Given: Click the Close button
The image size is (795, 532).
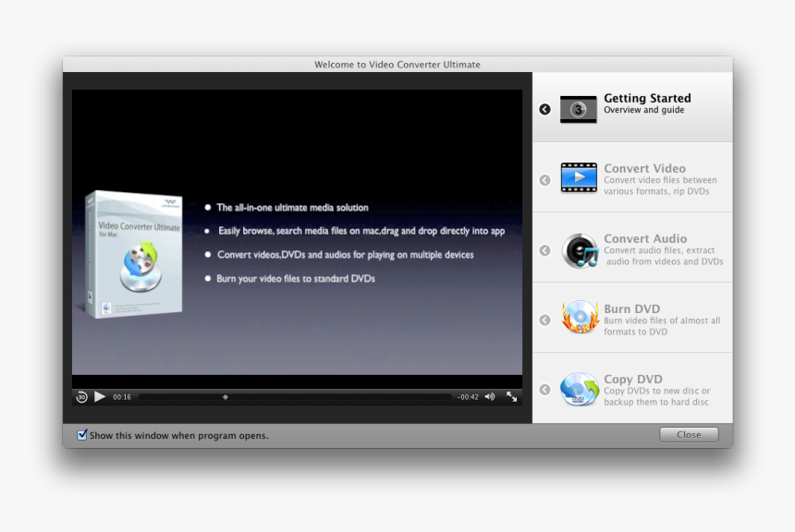Looking at the screenshot, I should coord(689,434).
